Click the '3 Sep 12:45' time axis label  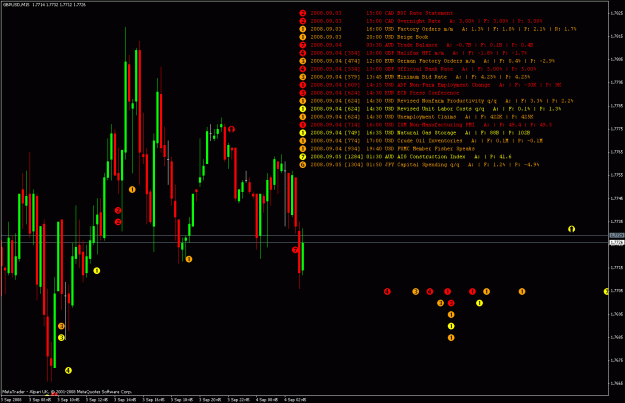[x=97, y=399]
